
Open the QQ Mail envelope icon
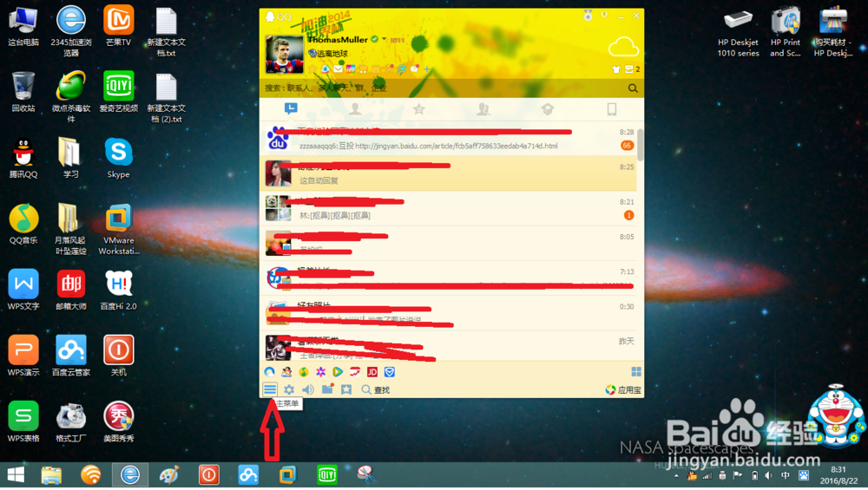coord(338,69)
